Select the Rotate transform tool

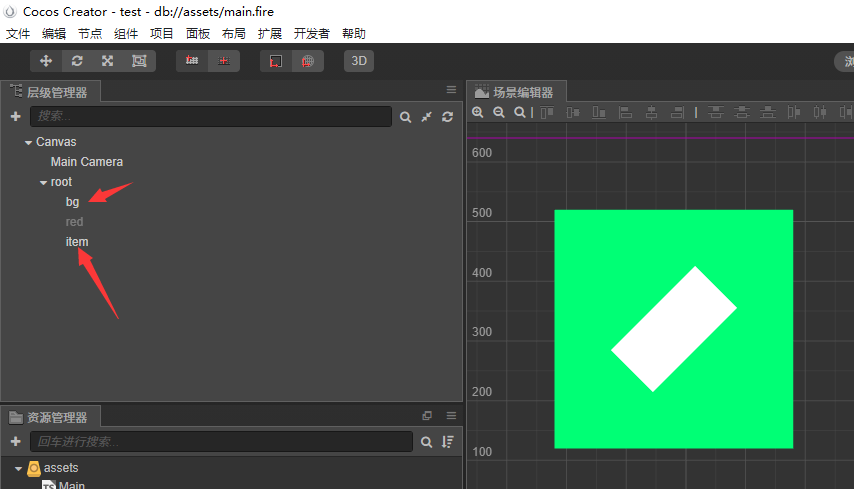[x=77, y=61]
